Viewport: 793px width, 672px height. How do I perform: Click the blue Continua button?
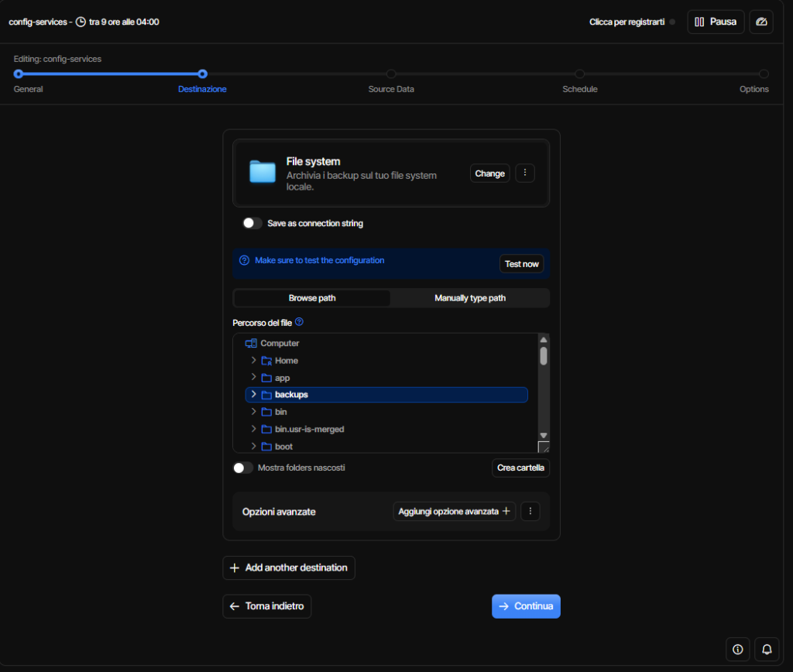point(526,606)
